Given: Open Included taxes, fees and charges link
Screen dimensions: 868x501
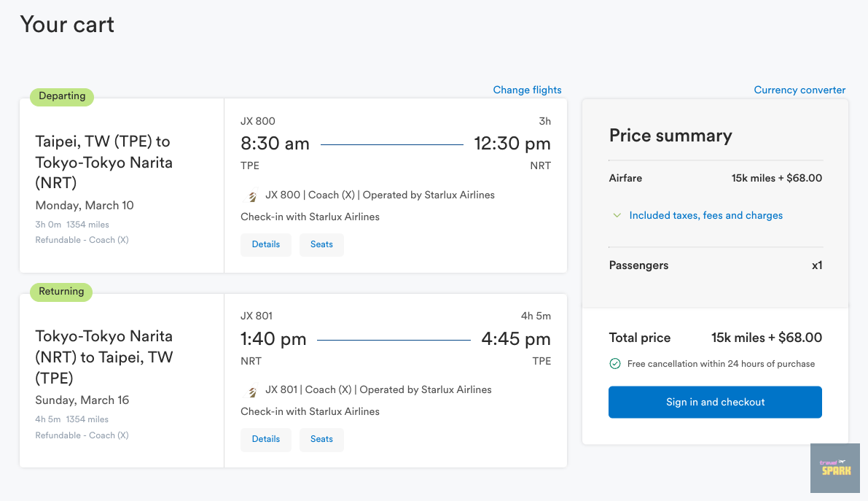Looking at the screenshot, I should 705,216.
